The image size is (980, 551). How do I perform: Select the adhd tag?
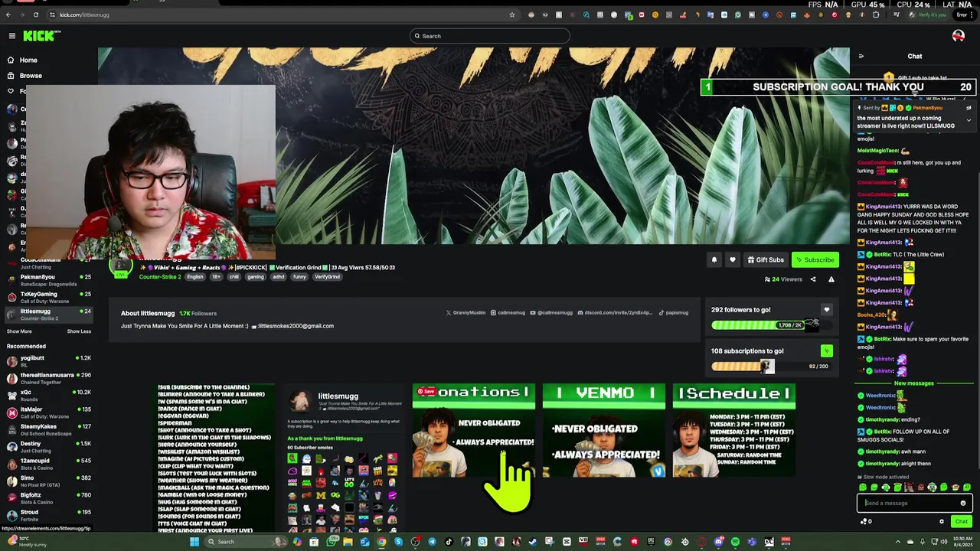pyautogui.click(x=278, y=277)
